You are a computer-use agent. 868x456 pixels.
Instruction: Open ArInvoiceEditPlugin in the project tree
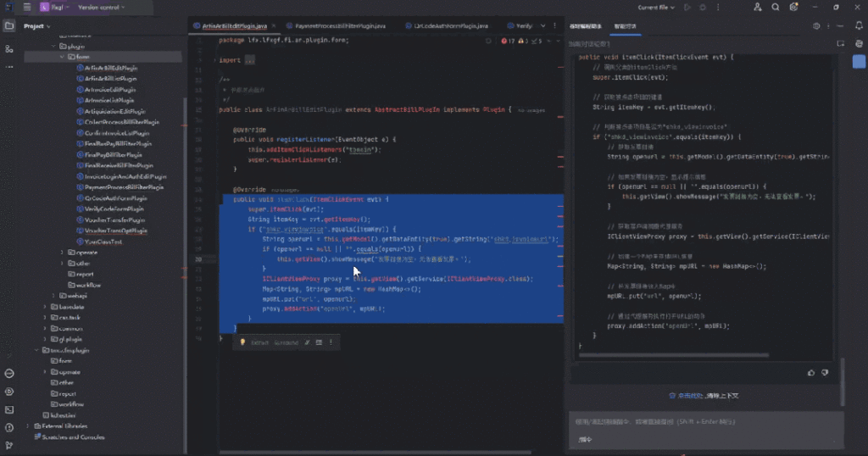click(109, 89)
